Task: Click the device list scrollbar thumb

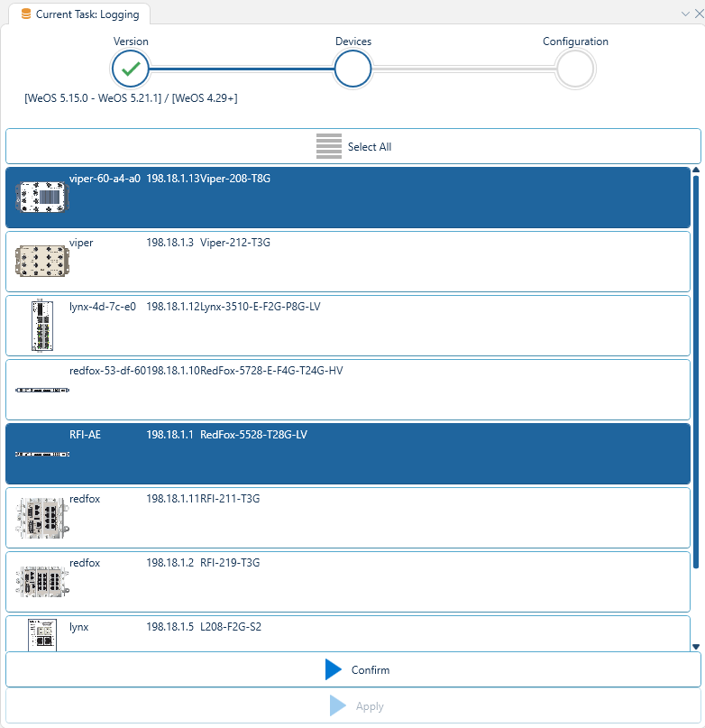Action: coord(696,372)
